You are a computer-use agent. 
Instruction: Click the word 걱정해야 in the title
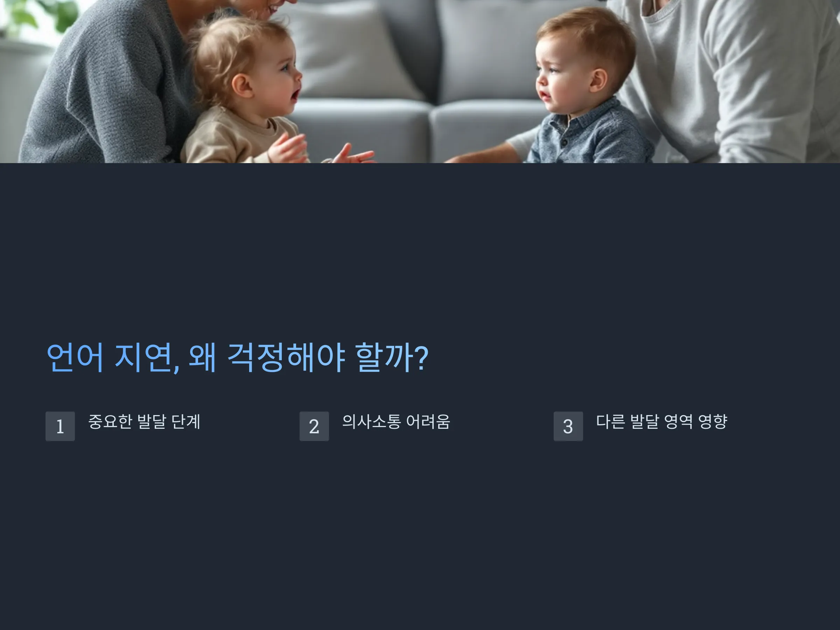[286, 357]
